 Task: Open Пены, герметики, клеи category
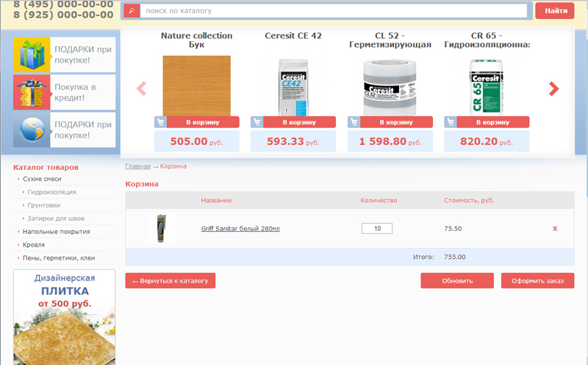[59, 258]
